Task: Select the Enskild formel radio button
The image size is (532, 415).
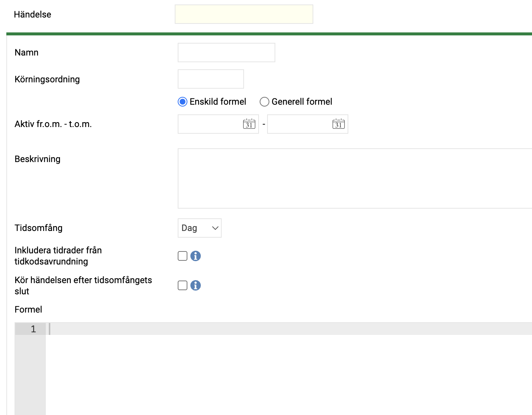Action: [x=183, y=102]
